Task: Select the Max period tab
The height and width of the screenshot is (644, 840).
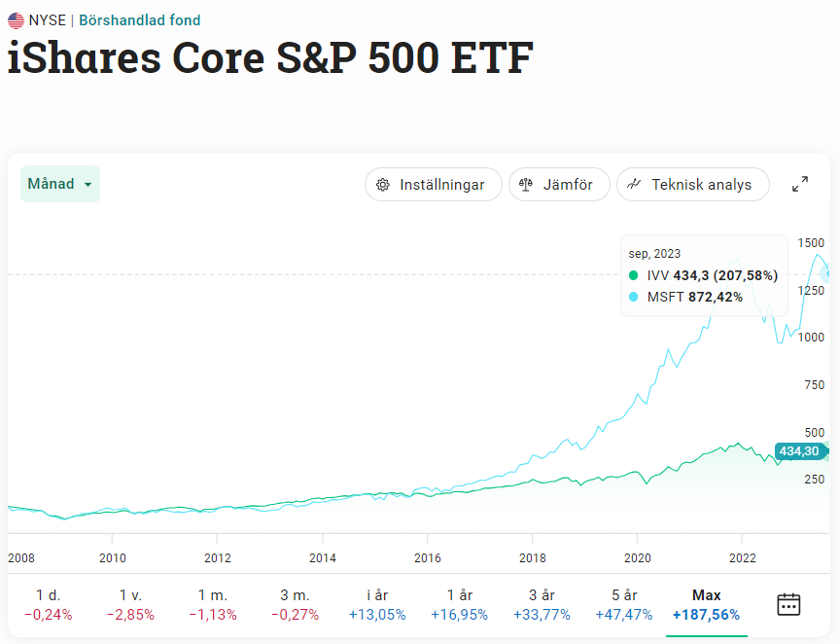Action: pos(707,604)
